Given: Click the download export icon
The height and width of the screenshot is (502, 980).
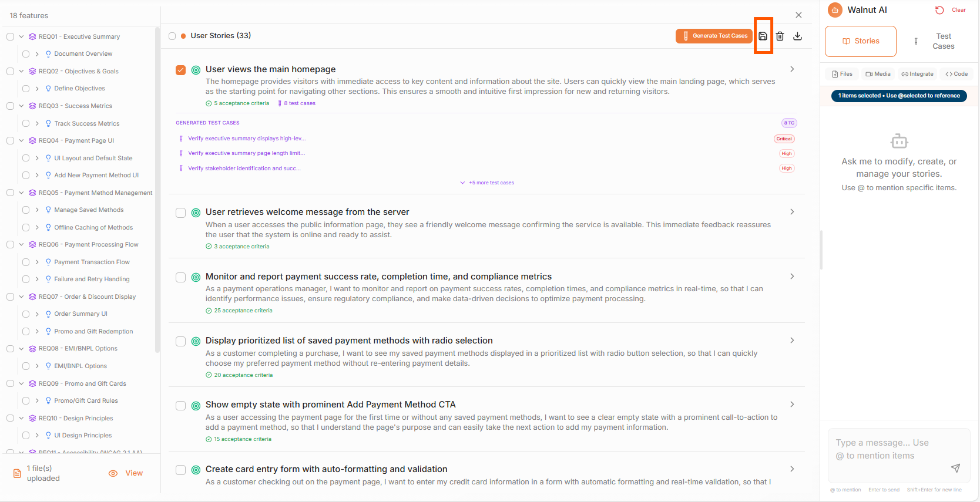Looking at the screenshot, I should coord(797,36).
